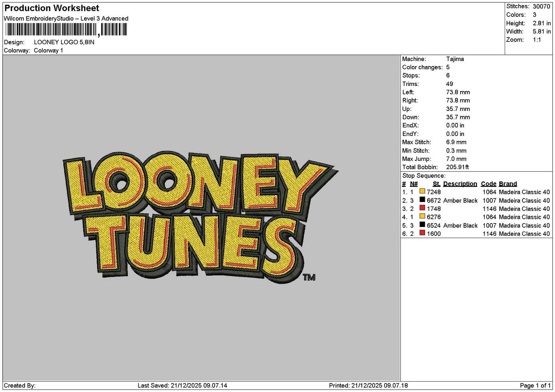Image resolution: width=555 pixels, height=392 pixels.
Task: Click Max Jump value 7.0 mm
Action: [456, 159]
